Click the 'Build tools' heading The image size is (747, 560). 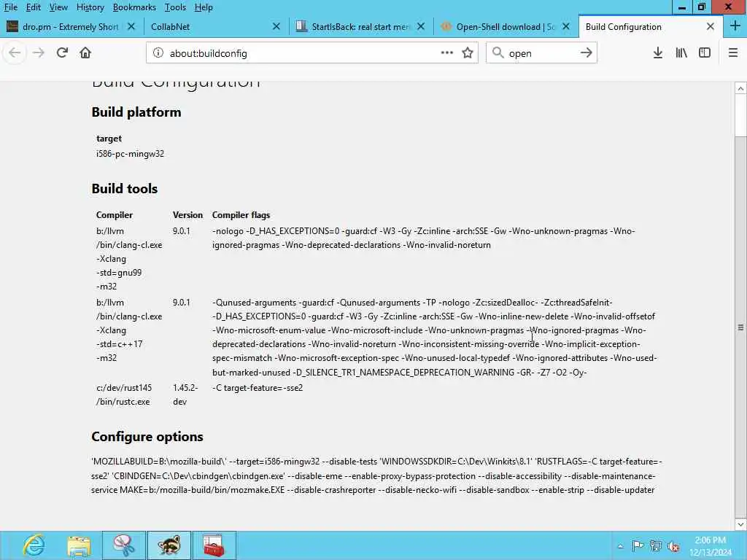(124, 189)
